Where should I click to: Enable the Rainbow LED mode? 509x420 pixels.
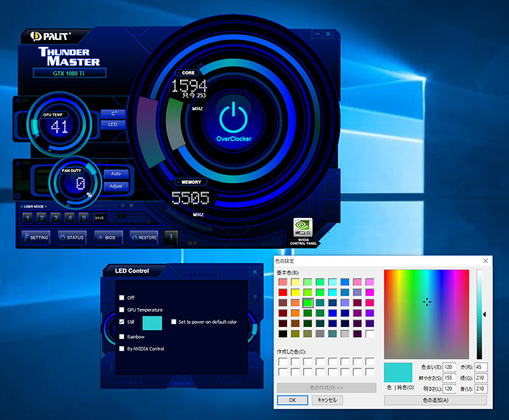[x=122, y=337]
